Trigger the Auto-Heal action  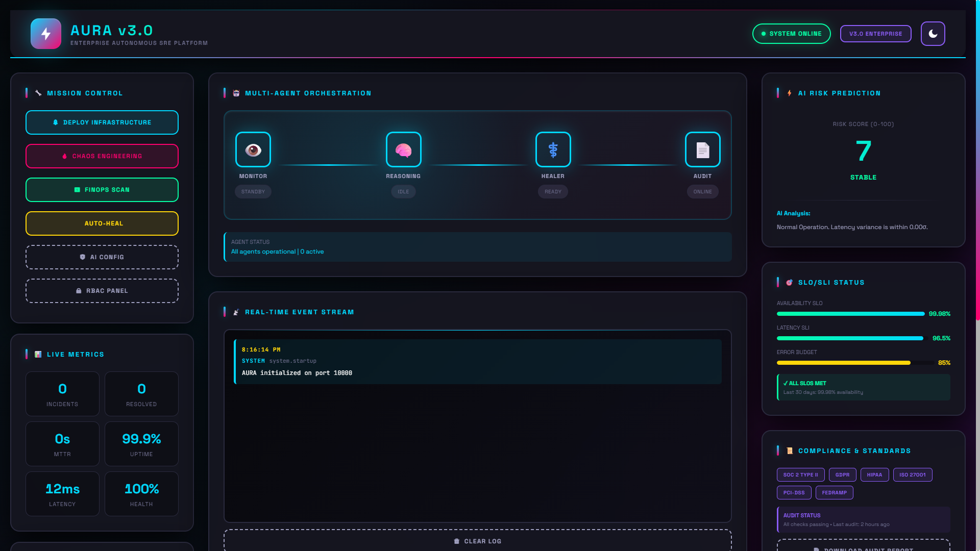click(x=102, y=223)
